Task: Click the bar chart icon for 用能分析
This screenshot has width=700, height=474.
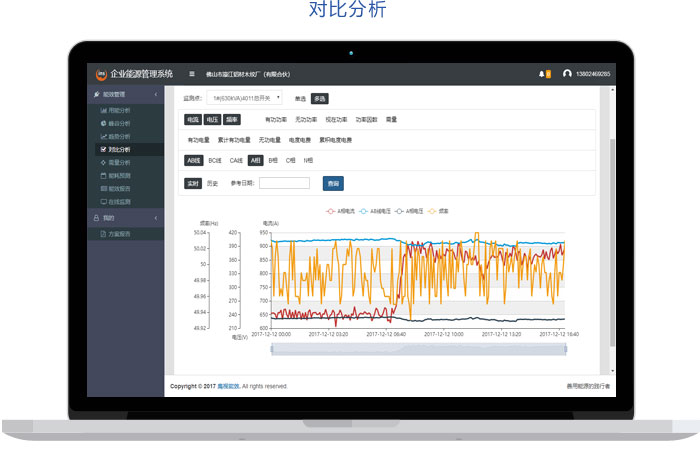Action: pyautogui.click(x=104, y=110)
